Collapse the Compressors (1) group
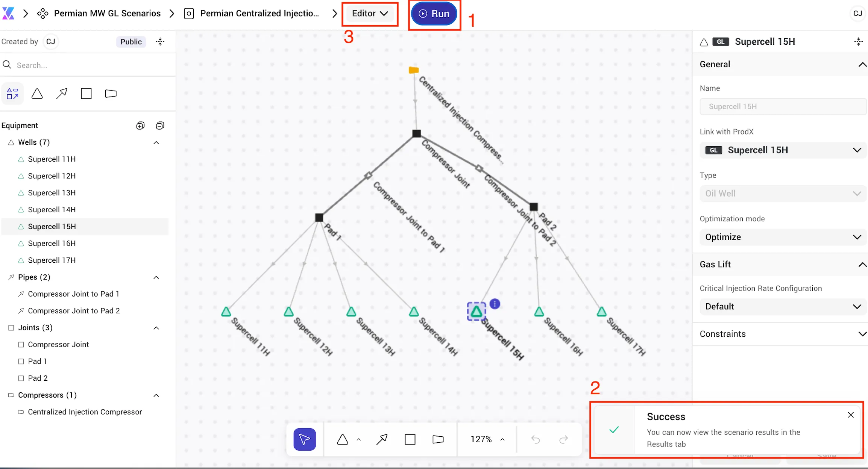This screenshot has width=868, height=469. point(156,395)
